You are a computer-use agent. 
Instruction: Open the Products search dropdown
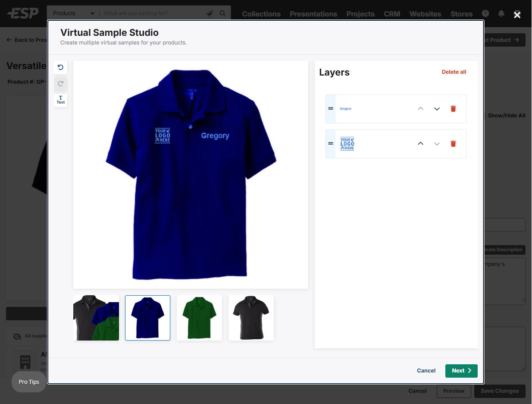point(73,13)
